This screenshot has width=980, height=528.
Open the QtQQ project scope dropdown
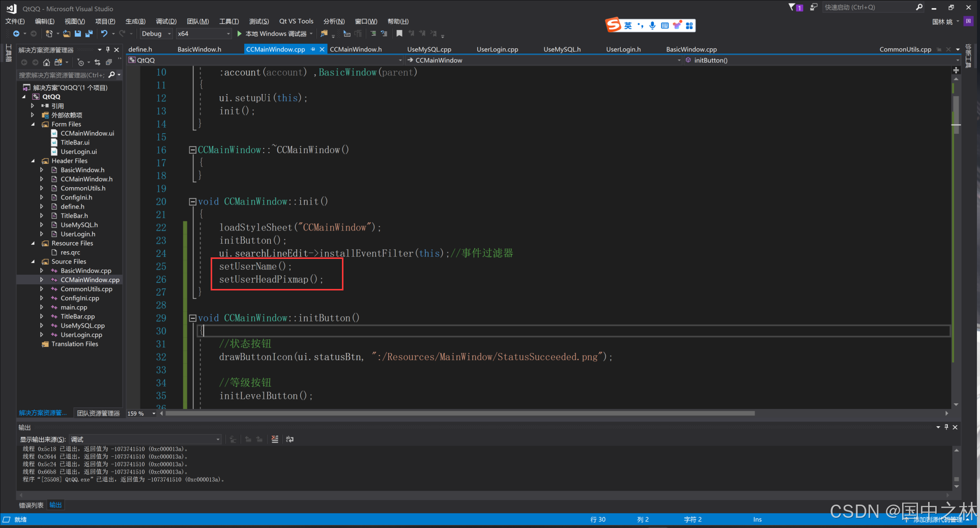(x=265, y=60)
